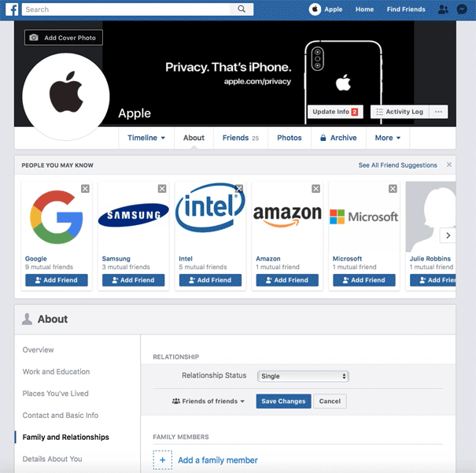The image size is (476, 473).
Task: Open Intel's profile picture
Action: point(210,217)
